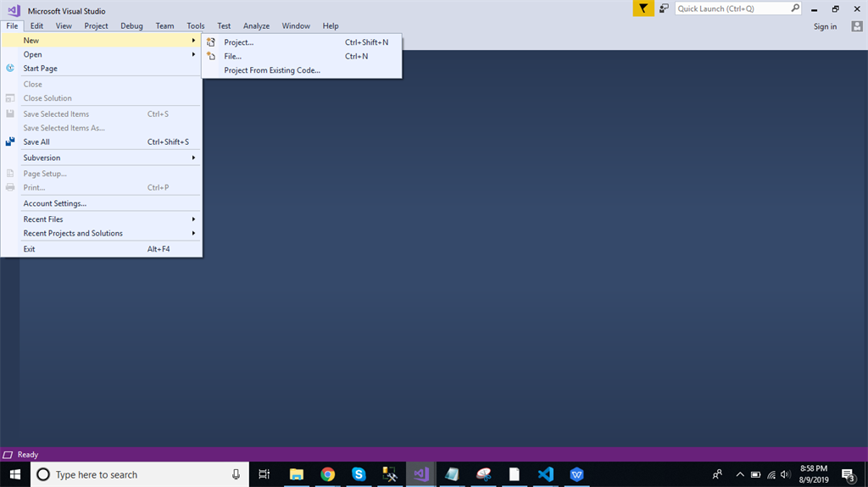Click the Visual Studio logo in the title bar

point(14,10)
